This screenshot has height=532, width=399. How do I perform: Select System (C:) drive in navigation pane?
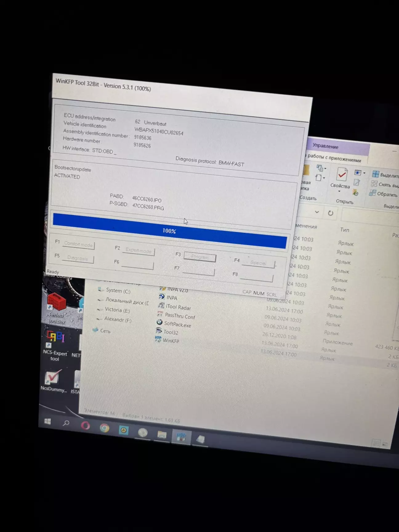(x=118, y=291)
